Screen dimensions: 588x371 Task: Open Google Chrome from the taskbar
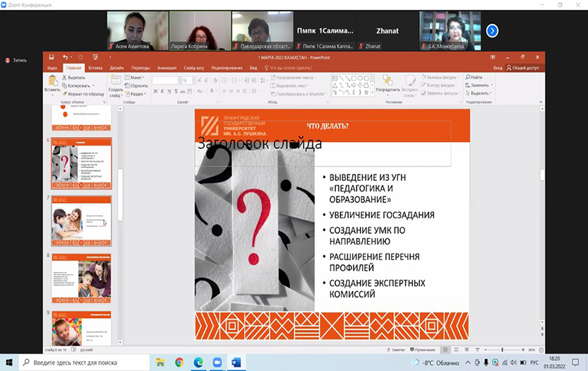coord(179,363)
